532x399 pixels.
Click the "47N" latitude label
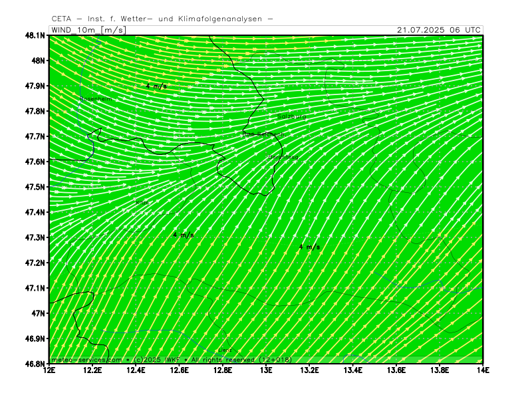[38, 313]
